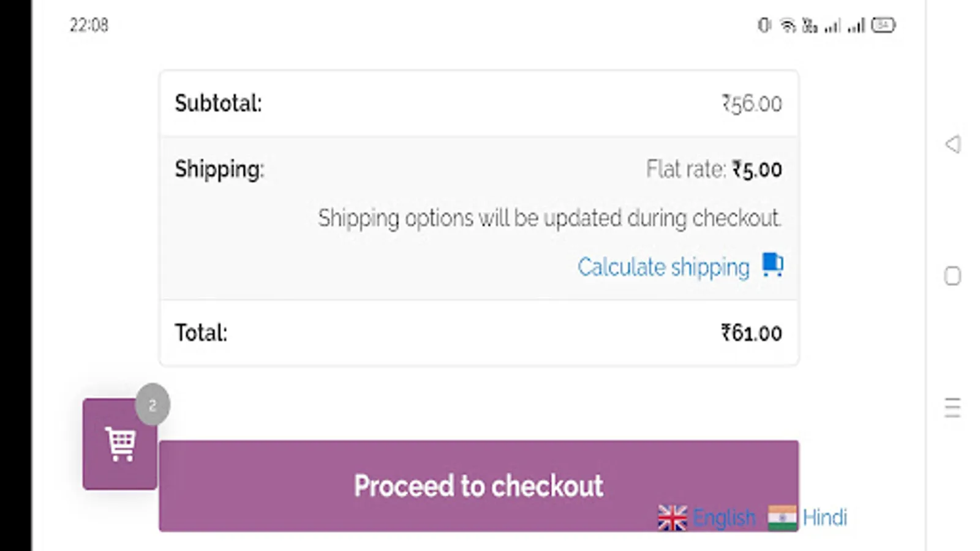Click the shipping options update notice text
980x551 pixels.
[x=549, y=219]
